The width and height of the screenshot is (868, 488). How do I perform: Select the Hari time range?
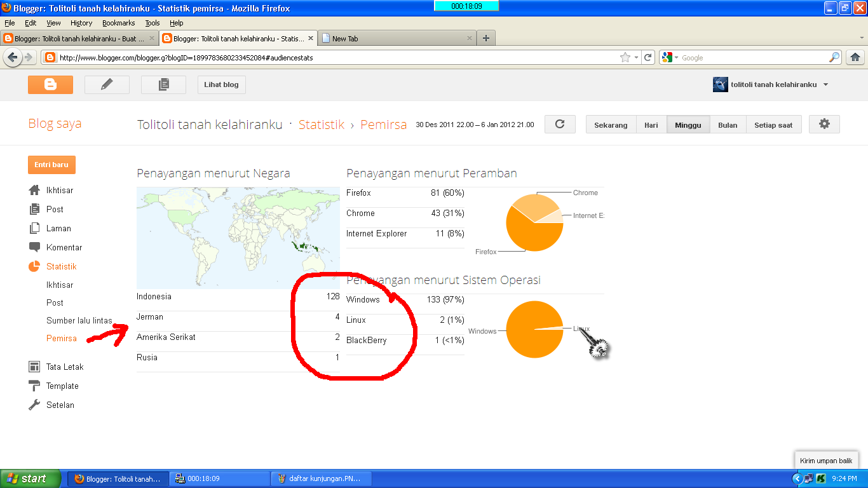point(651,125)
